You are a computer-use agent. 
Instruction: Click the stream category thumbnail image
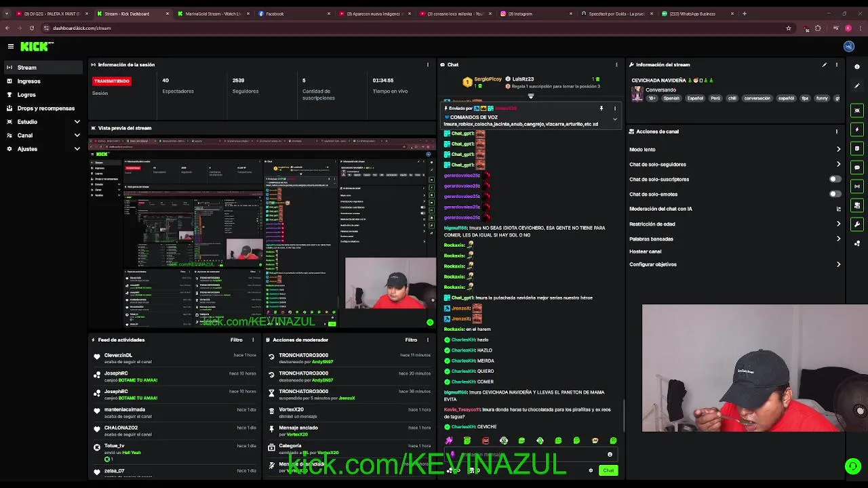[637, 94]
